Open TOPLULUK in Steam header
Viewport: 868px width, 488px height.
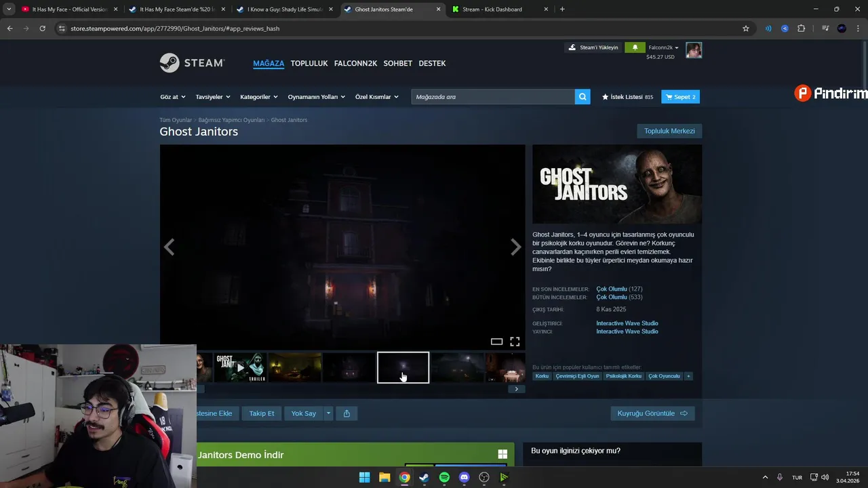(309, 63)
